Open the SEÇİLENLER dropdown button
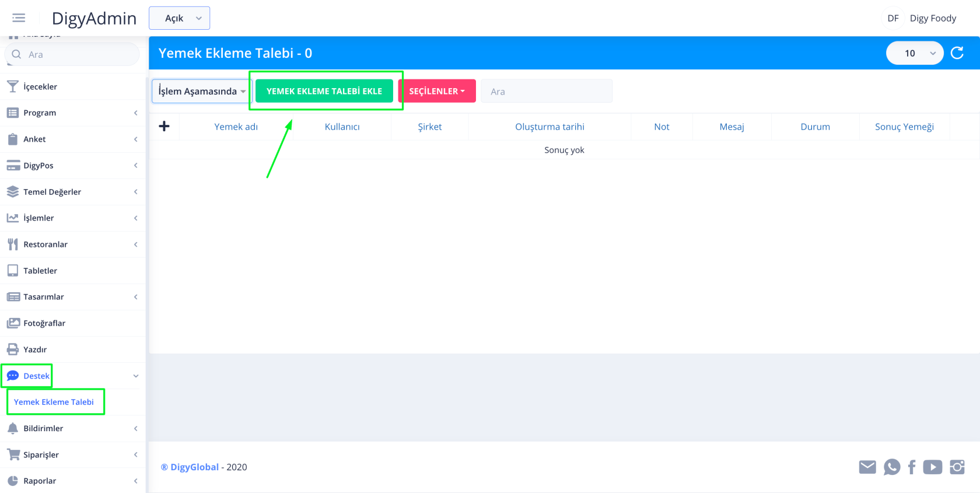Image resolution: width=980 pixels, height=493 pixels. coord(437,92)
